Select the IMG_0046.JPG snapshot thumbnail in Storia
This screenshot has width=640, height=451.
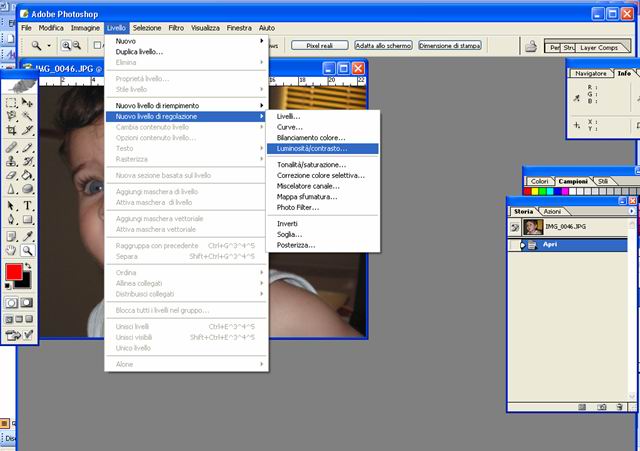(x=533, y=227)
